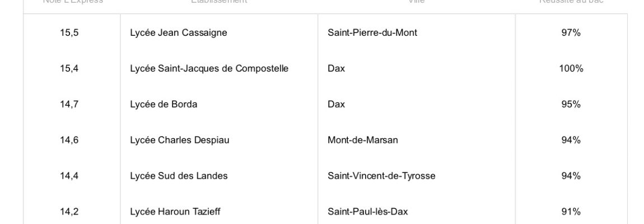Select the 15,4 score cell
Image resolution: width=644 pixels, height=224 pixels.
69,68
